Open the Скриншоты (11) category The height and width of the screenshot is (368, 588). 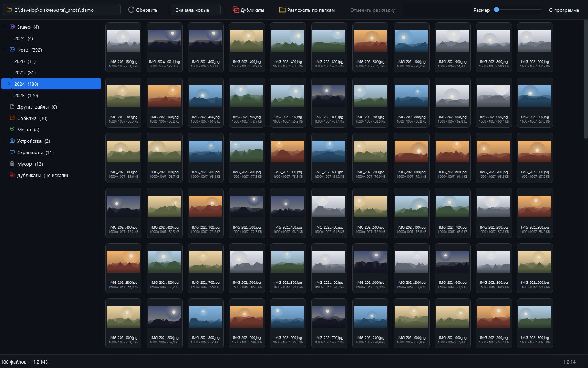point(35,152)
